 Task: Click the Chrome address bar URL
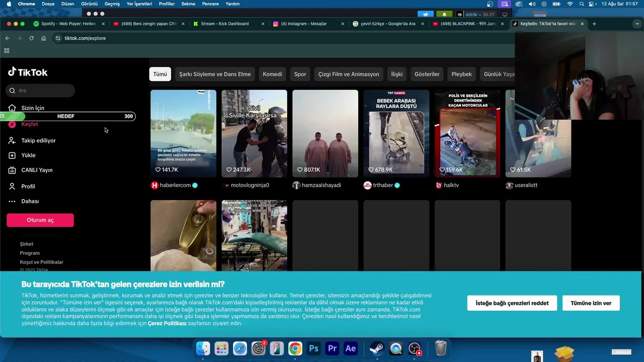85,38
